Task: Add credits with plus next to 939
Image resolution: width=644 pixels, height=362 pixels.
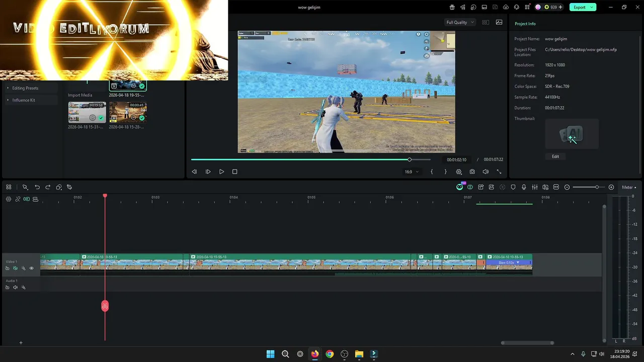Action: pyautogui.click(x=560, y=7)
